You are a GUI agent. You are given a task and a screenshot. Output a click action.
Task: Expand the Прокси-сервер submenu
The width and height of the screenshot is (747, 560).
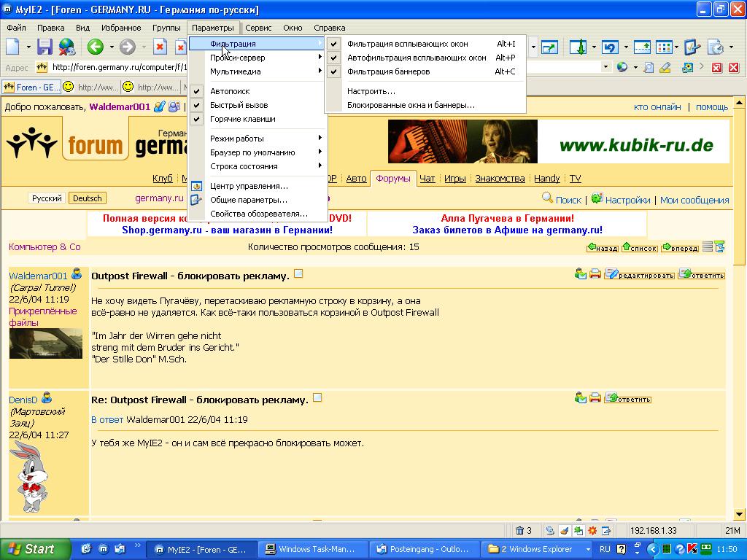[258, 58]
